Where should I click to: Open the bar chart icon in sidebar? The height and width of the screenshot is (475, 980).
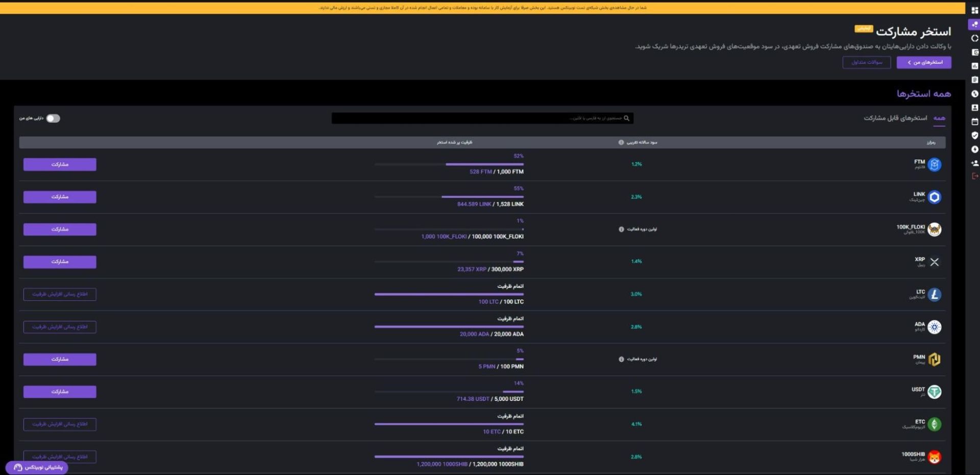tap(974, 66)
